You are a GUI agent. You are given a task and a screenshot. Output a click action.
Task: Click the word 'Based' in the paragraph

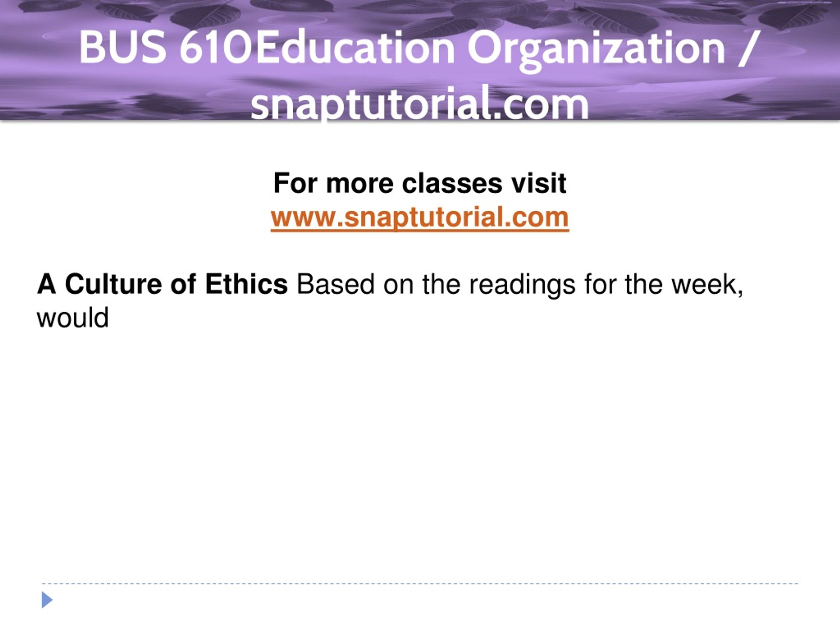336,284
